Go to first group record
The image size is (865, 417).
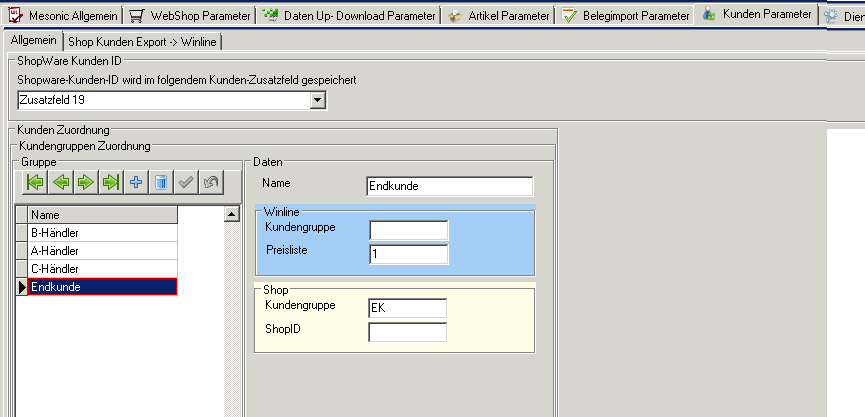36,182
